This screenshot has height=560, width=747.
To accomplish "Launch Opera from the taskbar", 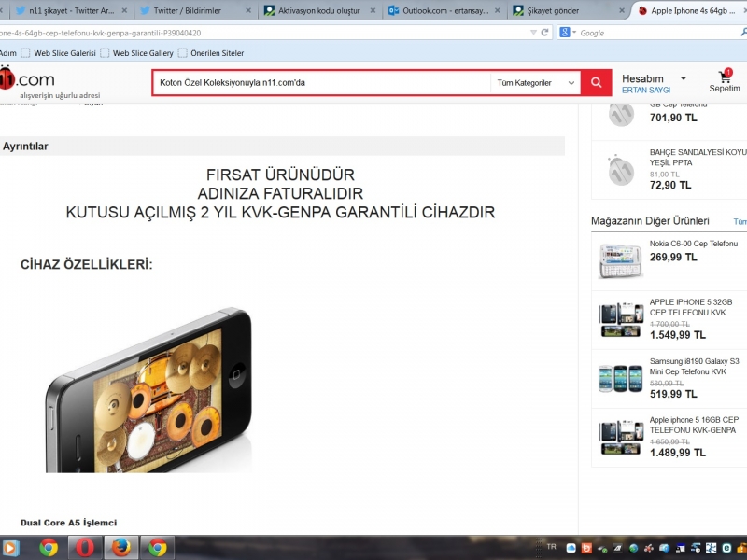I will pyautogui.click(x=85, y=548).
